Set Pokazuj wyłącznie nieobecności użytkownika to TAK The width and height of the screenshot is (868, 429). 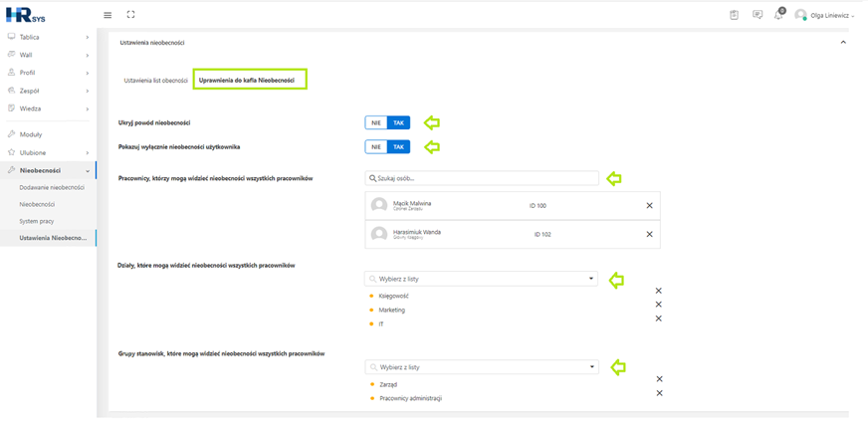398,146
